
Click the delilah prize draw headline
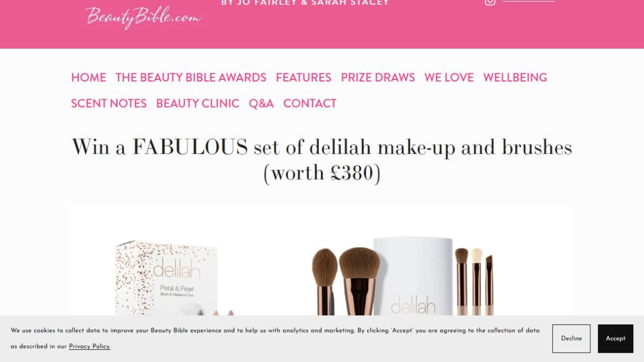(322, 160)
